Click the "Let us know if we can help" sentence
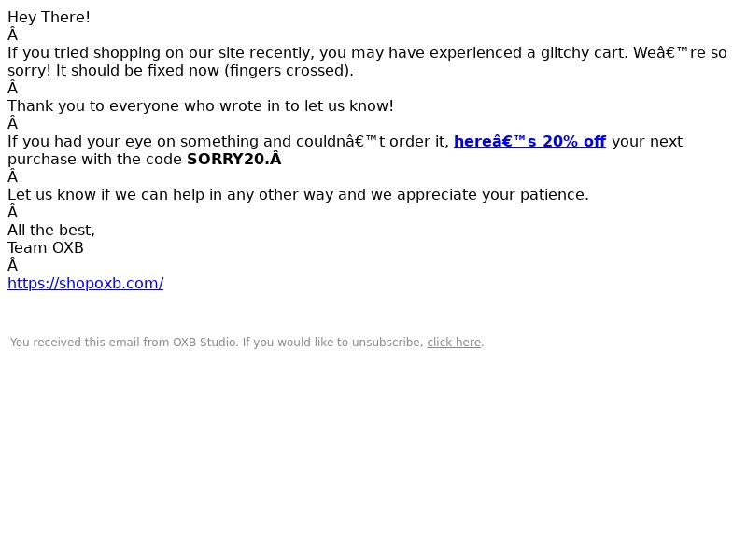Screen dimensions: 747x560 point(298,195)
